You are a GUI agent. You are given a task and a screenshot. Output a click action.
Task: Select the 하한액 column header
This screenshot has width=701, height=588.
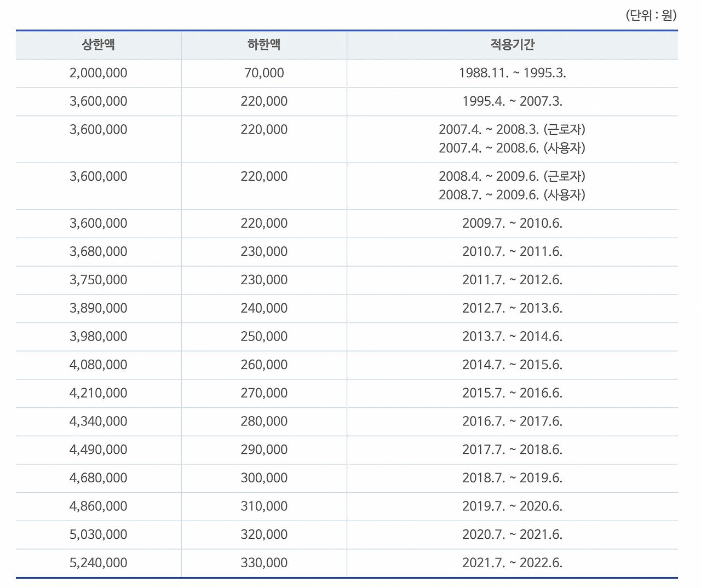263,45
